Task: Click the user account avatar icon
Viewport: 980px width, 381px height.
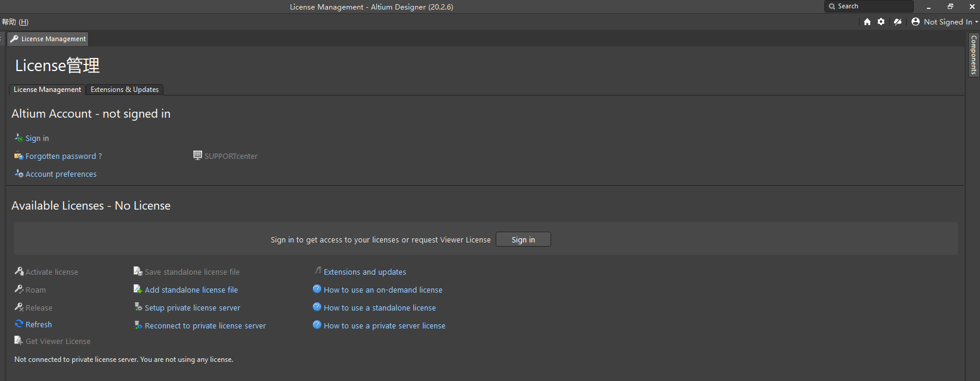Action: [916, 21]
